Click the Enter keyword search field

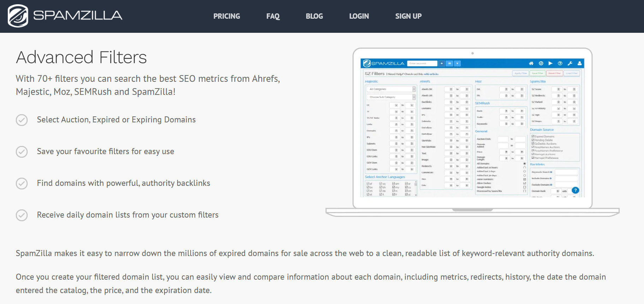(422, 63)
